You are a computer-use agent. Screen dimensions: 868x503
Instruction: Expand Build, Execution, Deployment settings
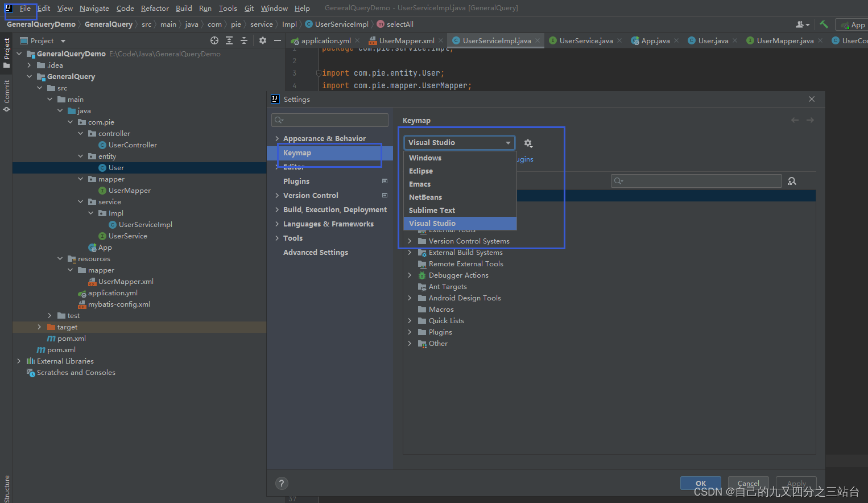pyautogui.click(x=277, y=209)
